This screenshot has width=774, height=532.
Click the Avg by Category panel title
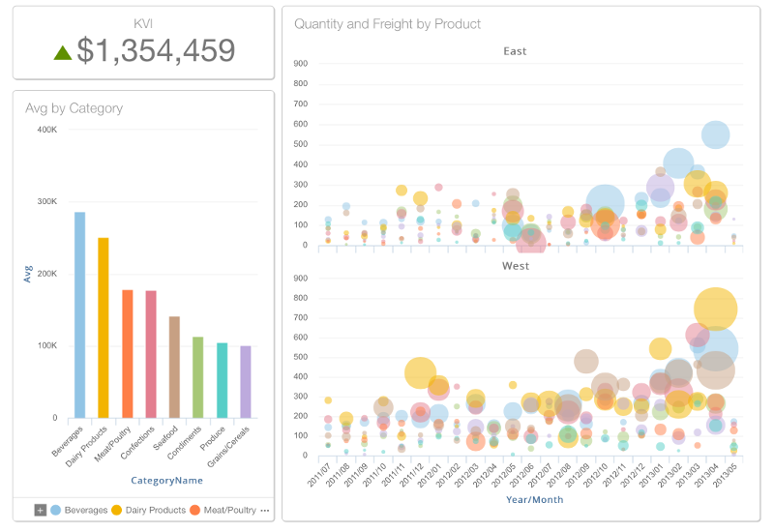[x=74, y=108]
